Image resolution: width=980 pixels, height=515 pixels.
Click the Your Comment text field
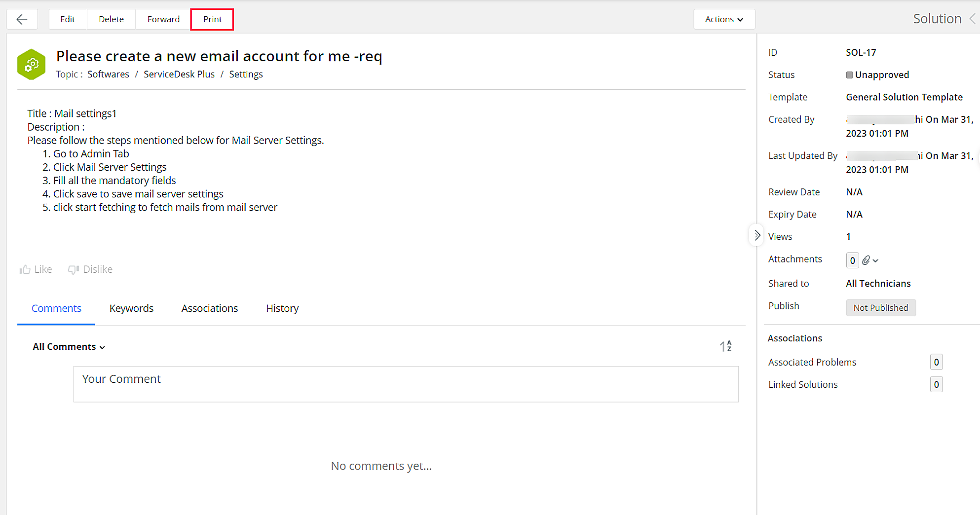[x=406, y=384]
